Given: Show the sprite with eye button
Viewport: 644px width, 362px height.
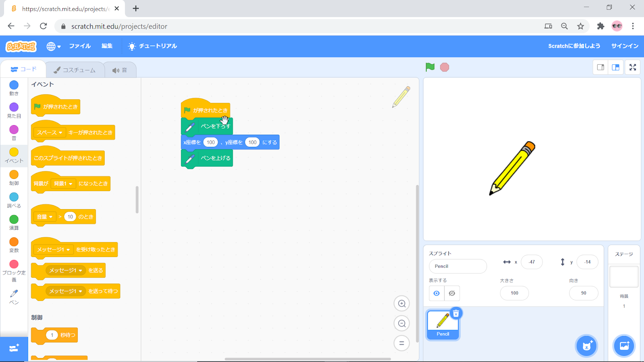Looking at the screenshot, I should coord(437,293).
